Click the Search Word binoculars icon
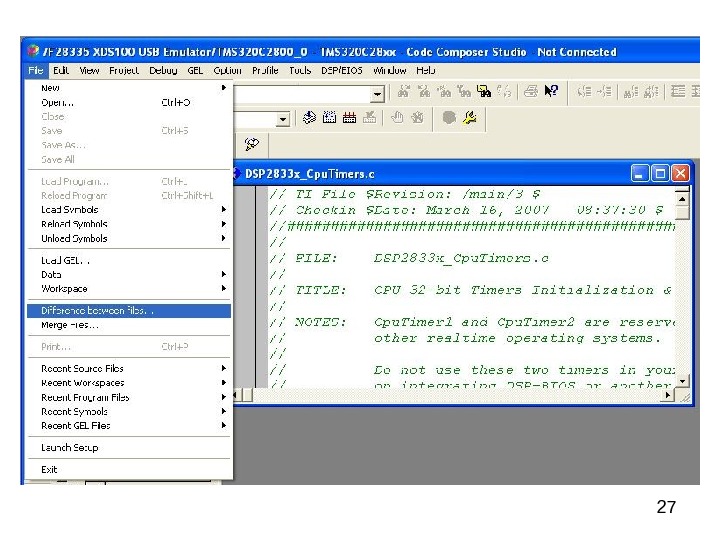Viewport: 720px width, 540px height. coord(444,91)
